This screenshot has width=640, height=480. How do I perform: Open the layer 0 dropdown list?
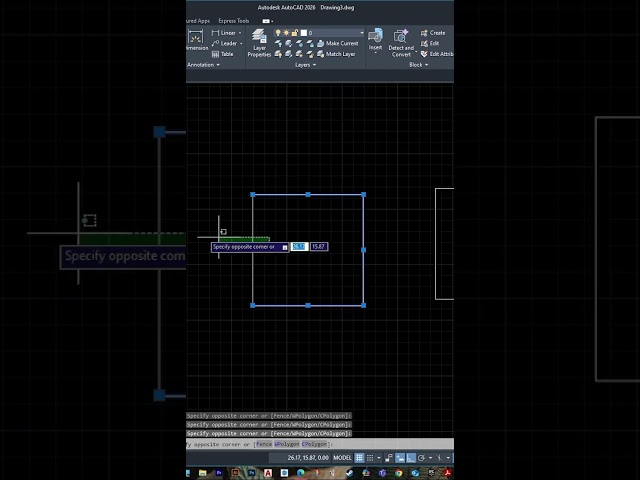pos(362,33)
